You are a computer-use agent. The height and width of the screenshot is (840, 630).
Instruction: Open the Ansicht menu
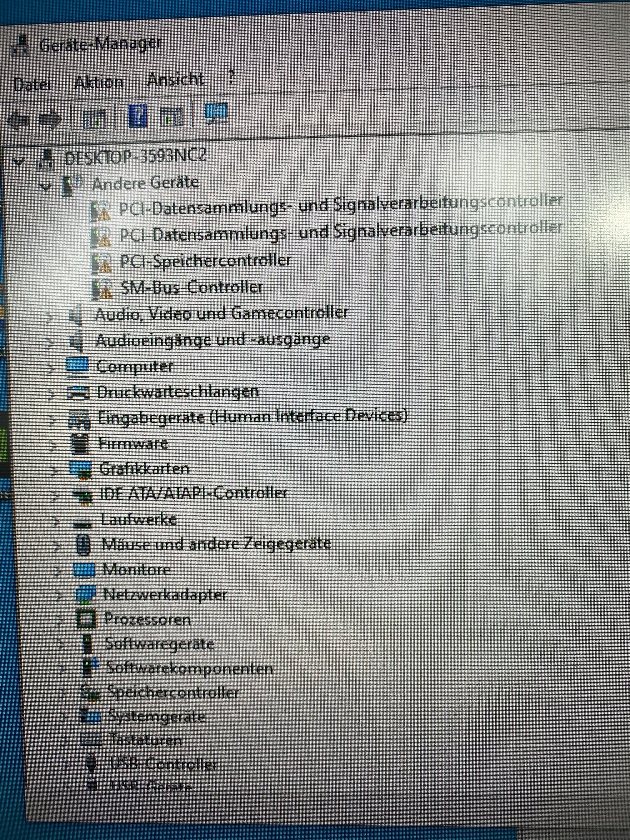[175, 79]
